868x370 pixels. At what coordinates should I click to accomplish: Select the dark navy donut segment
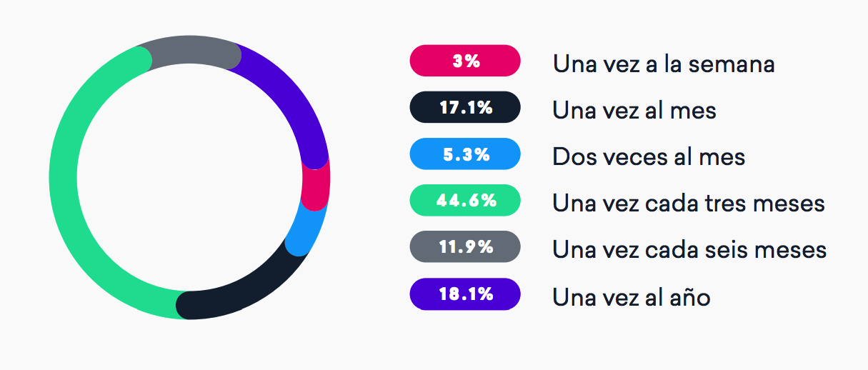[x=243, y=294]
